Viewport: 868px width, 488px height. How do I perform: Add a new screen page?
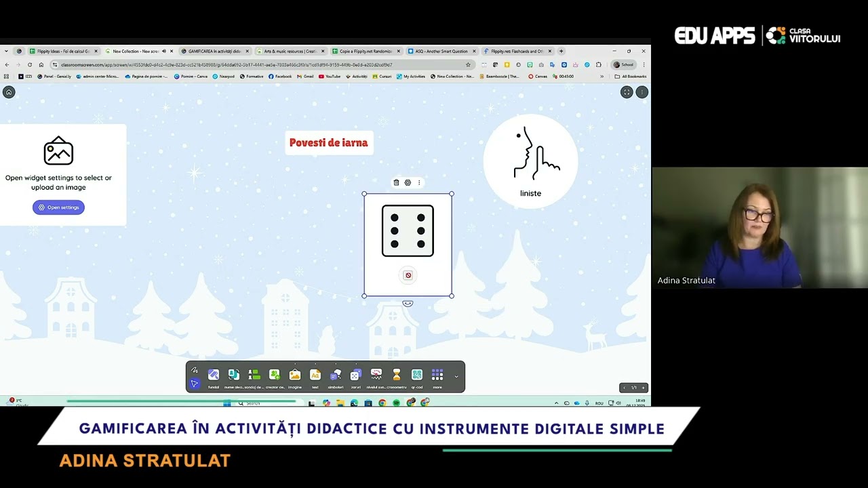coord(644,388)
